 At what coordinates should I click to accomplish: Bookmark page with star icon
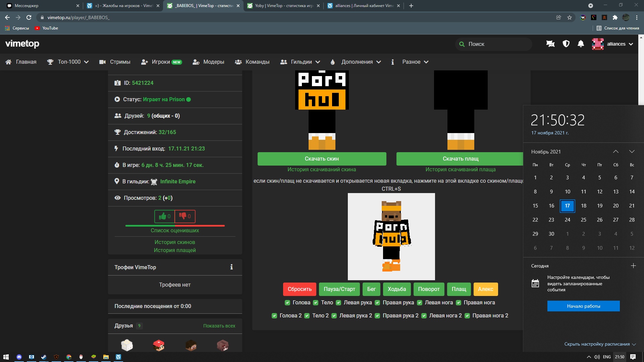[570, 17]
